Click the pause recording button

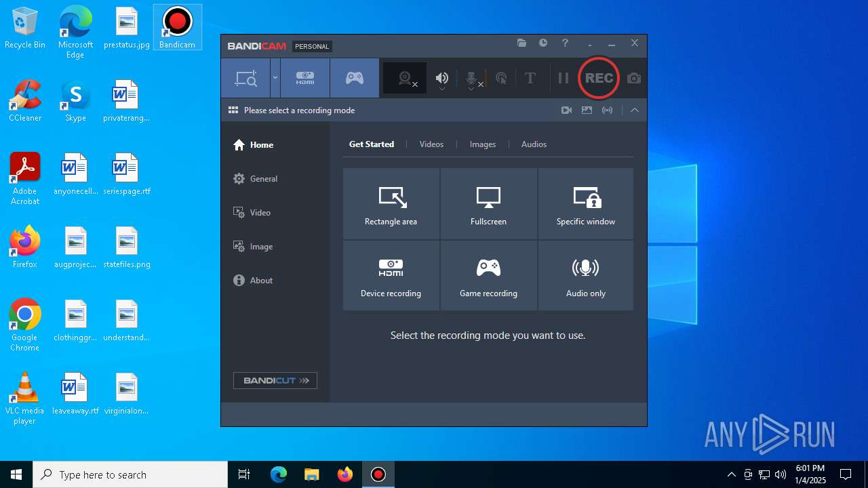tap(563, 78)
